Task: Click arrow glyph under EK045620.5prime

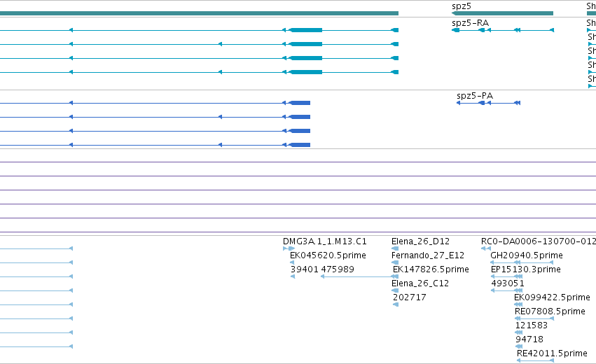Action: tap(292, 262)
